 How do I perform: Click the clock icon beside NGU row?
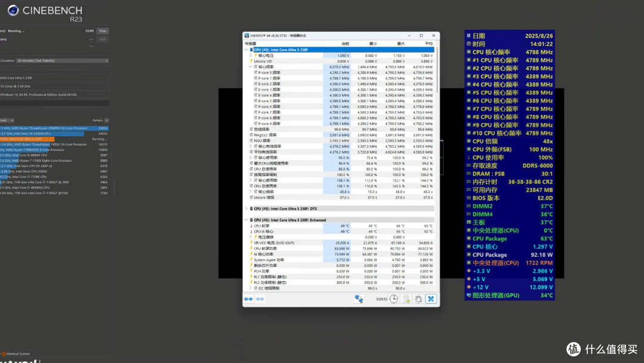tap(252, 140)
